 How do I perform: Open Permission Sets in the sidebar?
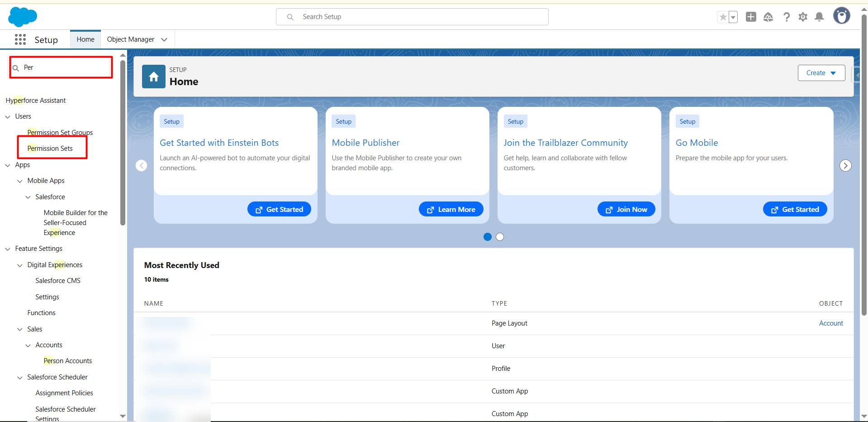click(x=50, y=149)
